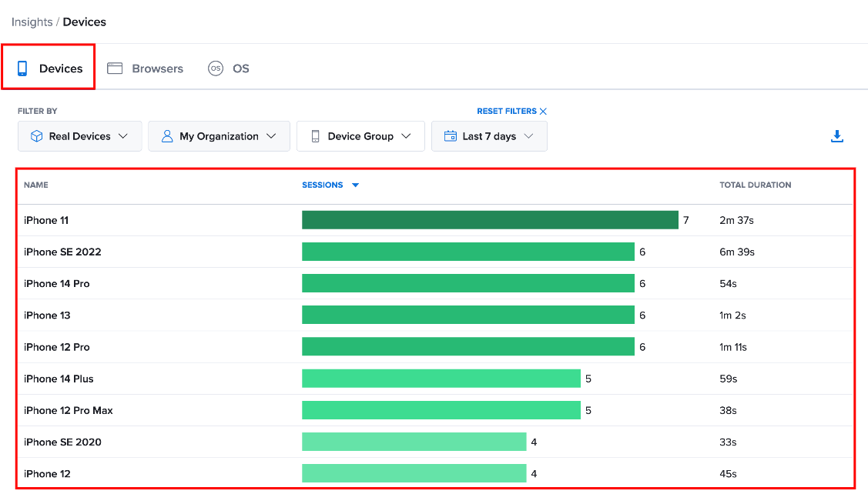Screen dimensions: 868x494
Task: Click the 6m 39s duration value
Action: (737, 252)
